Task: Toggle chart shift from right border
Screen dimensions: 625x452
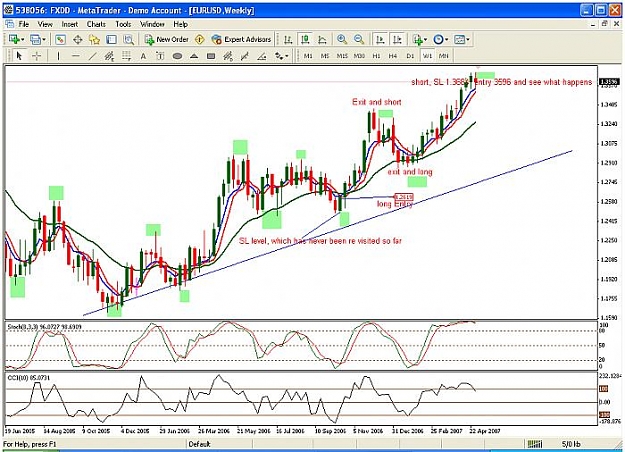Action: (x=397, y=39)
